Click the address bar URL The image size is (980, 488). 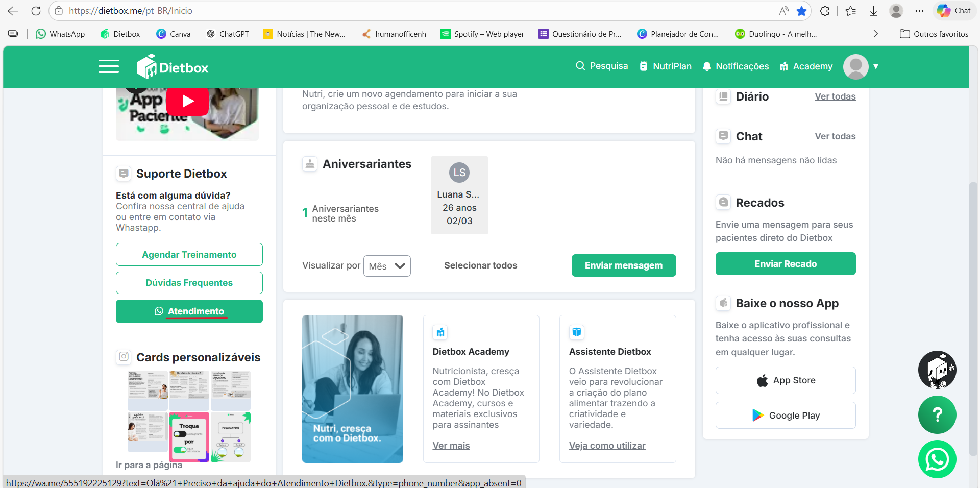point(131,11)
